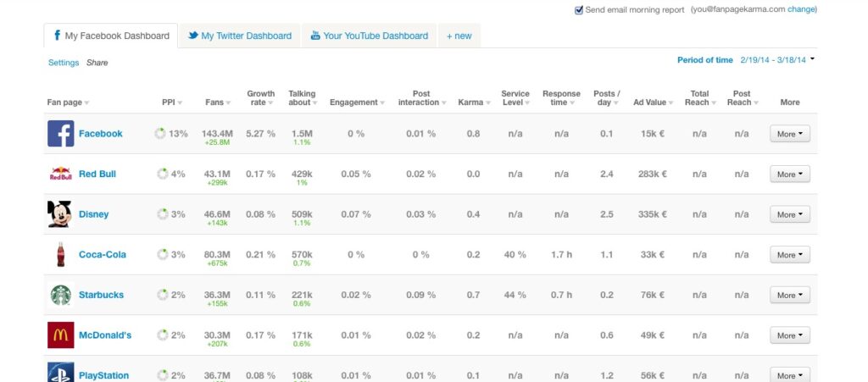Click the McDonald's logo icon
This screenshot has width=868, height=382.
[x=60, y=335]
